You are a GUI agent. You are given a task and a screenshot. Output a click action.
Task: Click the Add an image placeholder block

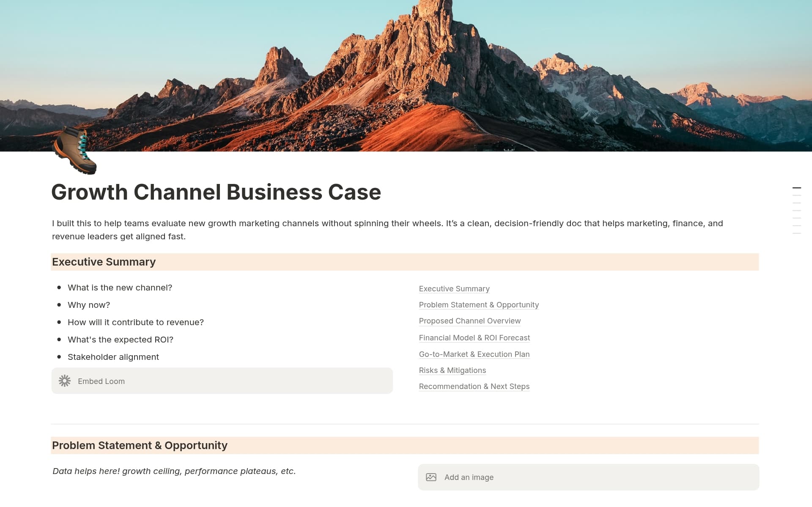(x=589, y=477)
